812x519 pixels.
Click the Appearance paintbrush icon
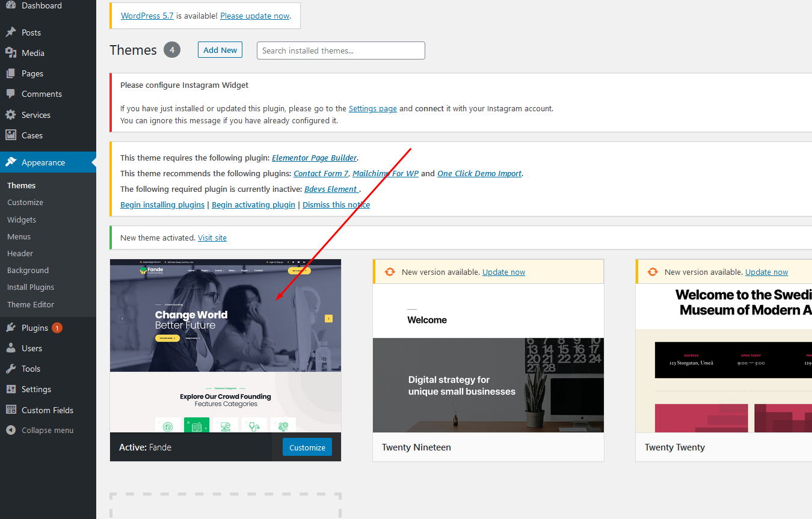tap(11, 162)
